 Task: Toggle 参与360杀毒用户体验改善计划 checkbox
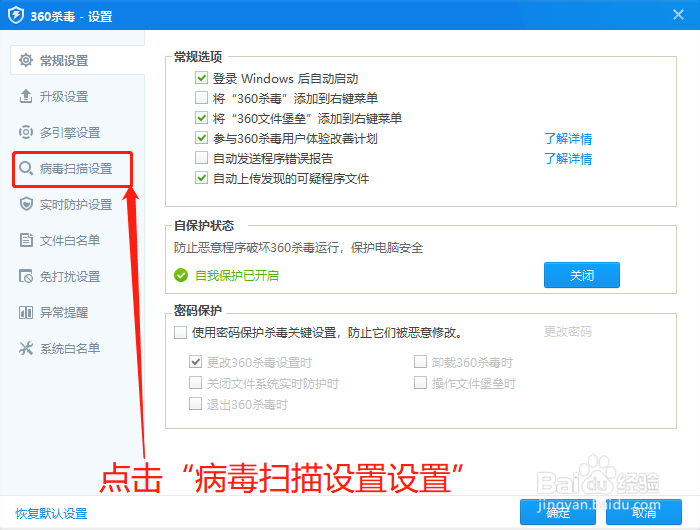(x=201, y=138)
